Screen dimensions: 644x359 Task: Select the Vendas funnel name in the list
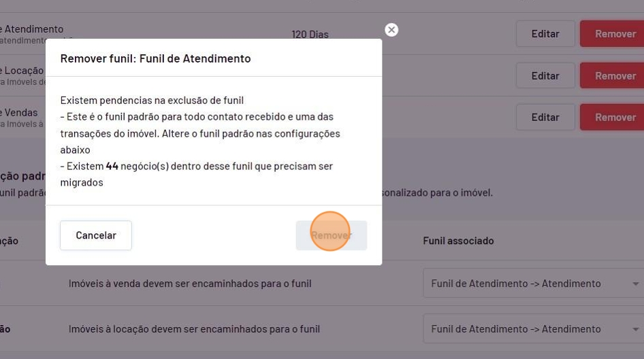coord(20,113)
